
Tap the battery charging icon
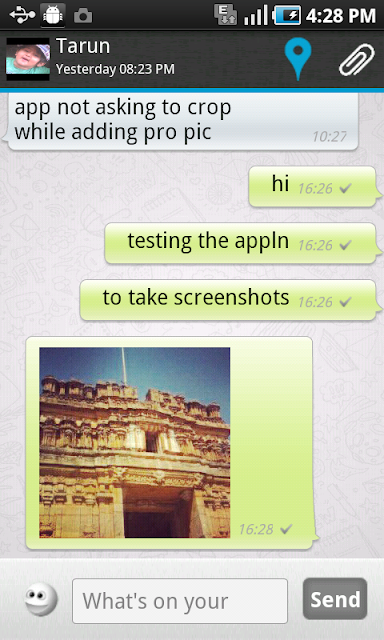(287, 15)
